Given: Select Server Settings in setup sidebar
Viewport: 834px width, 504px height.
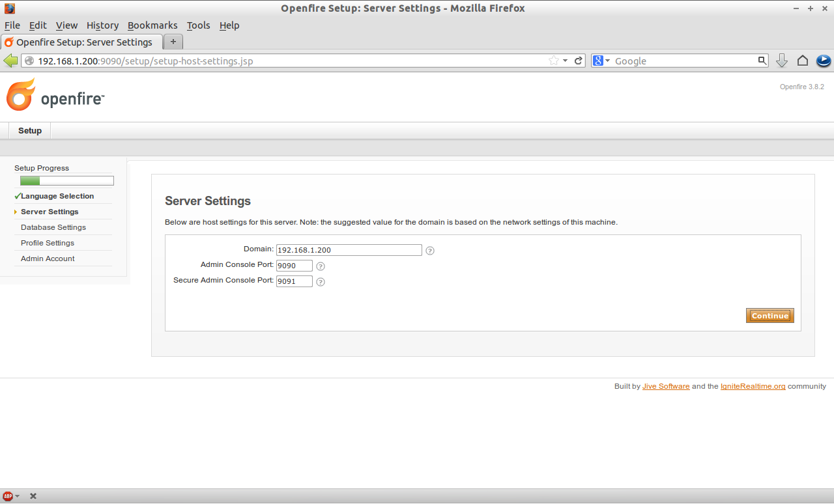Looking at the screenshot, I should (x=50, y=212).
